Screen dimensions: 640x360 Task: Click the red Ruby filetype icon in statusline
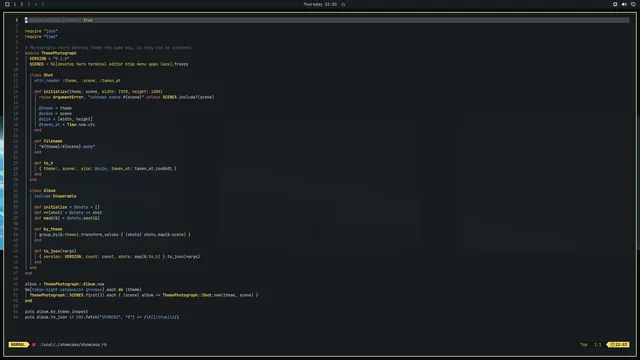(34, 344)
